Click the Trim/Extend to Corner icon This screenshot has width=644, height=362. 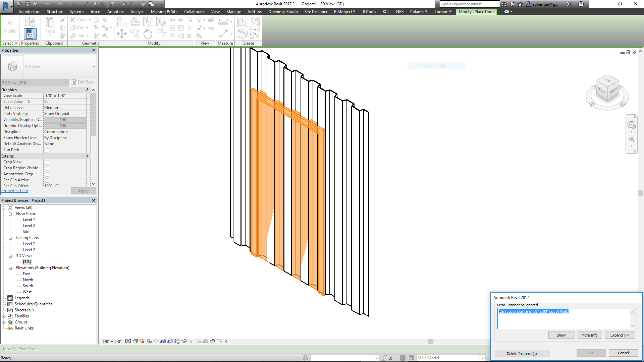(161, 34)
